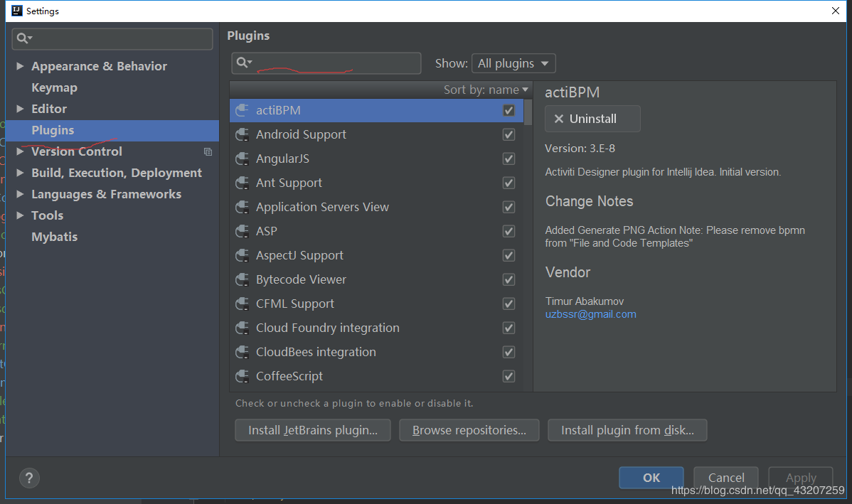Image resolution: width=852 pixels, height=504 pixels.
Task: Expand the Appearance & Behavior section
Action: tap(20, 66)
